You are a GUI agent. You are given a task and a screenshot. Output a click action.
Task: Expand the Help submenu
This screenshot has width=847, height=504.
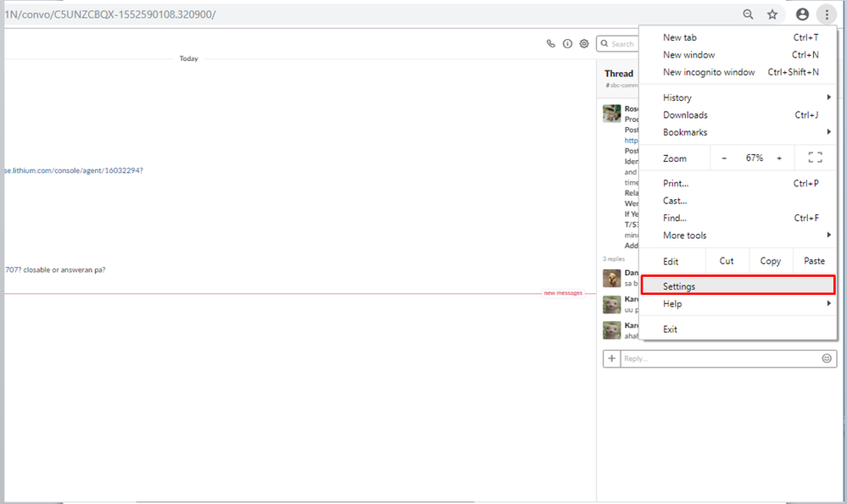click(x=738, y=304)
